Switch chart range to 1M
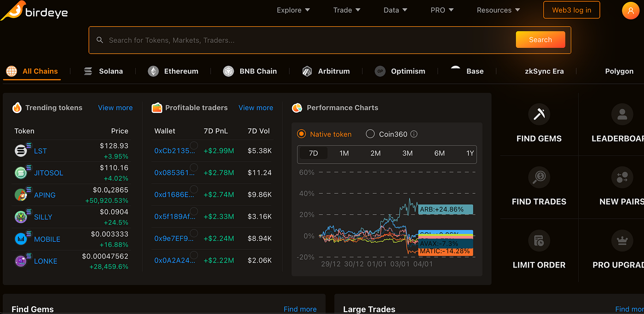Viewport: 644px width, 314px height. 344,153
